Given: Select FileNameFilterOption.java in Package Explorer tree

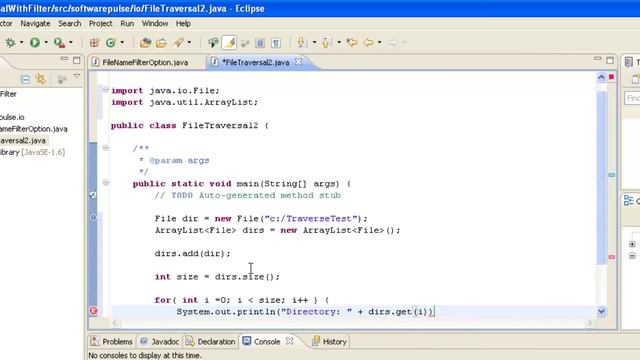Looking at the screenshot, I should [33, 129].
